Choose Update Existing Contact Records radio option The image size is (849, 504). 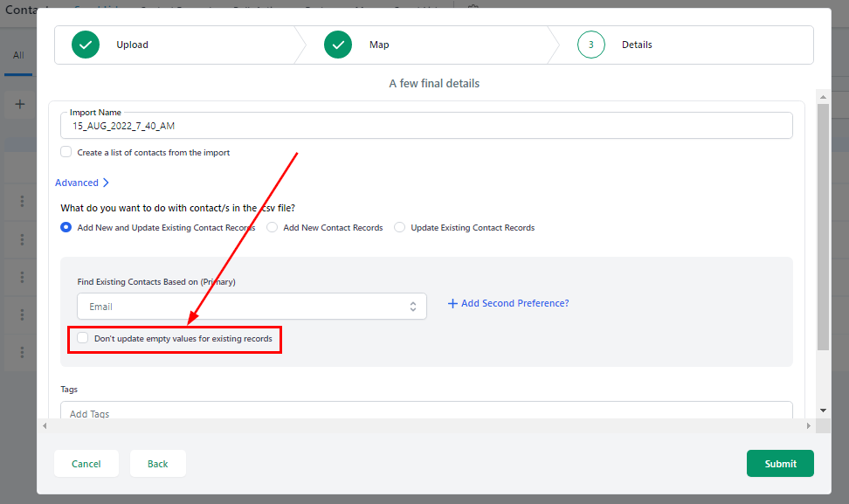(400, 227)
